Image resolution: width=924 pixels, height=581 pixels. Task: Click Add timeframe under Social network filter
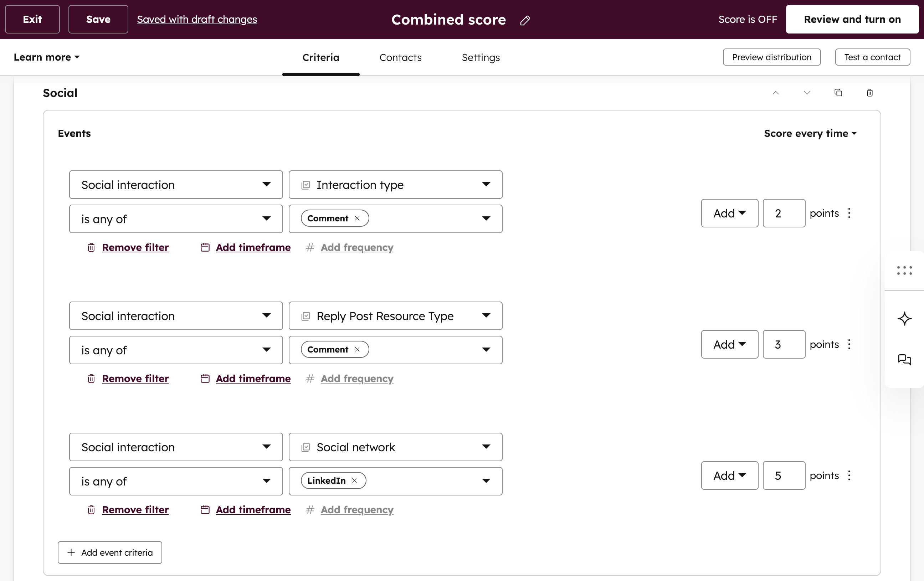(253, 510)
